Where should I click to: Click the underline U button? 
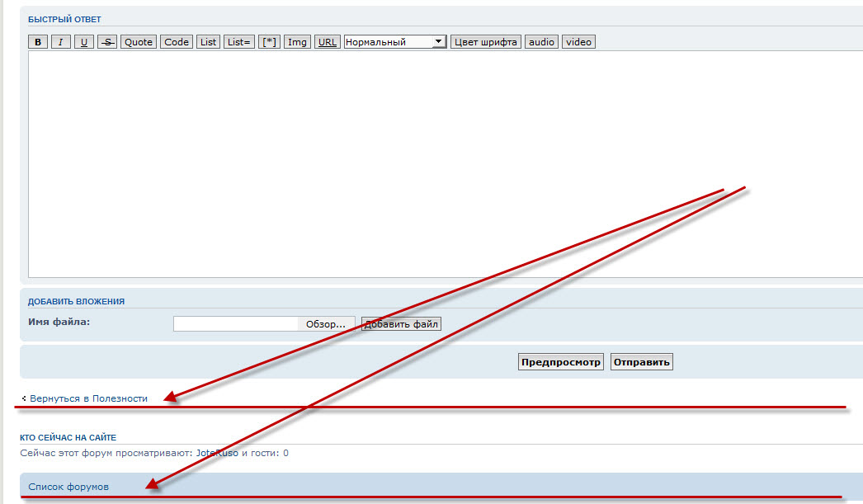(84, 42)
